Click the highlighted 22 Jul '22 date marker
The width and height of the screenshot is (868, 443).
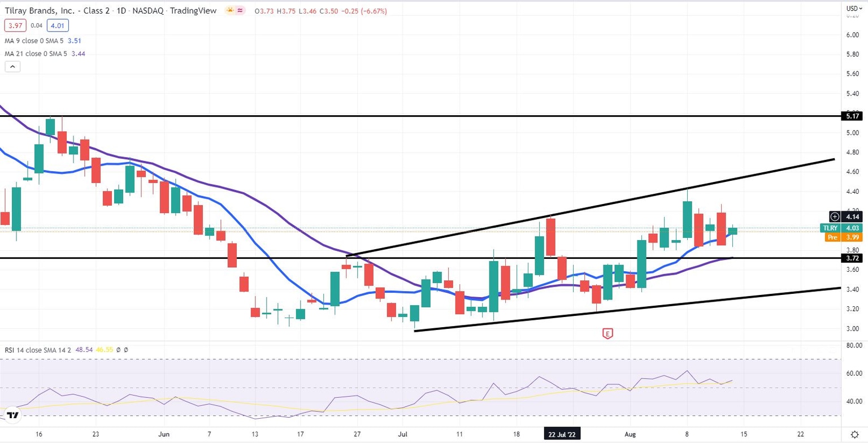562,434
